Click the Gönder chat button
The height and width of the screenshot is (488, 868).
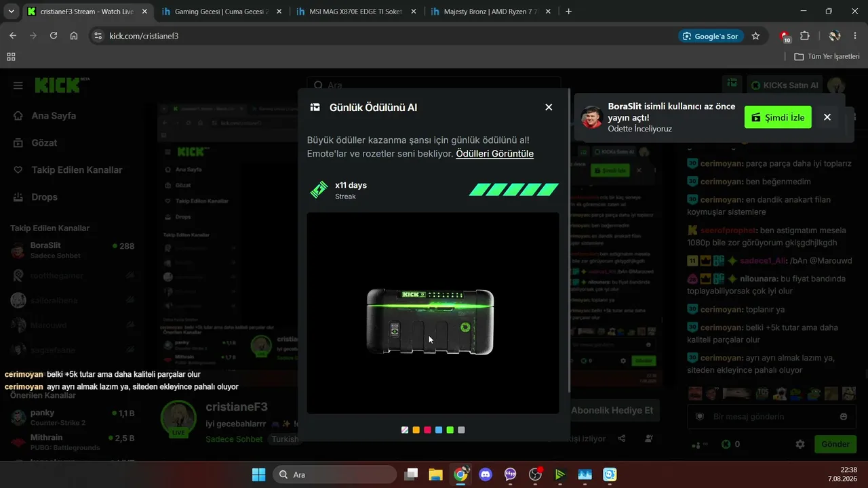pyautogui.click(x=835, y=445)
